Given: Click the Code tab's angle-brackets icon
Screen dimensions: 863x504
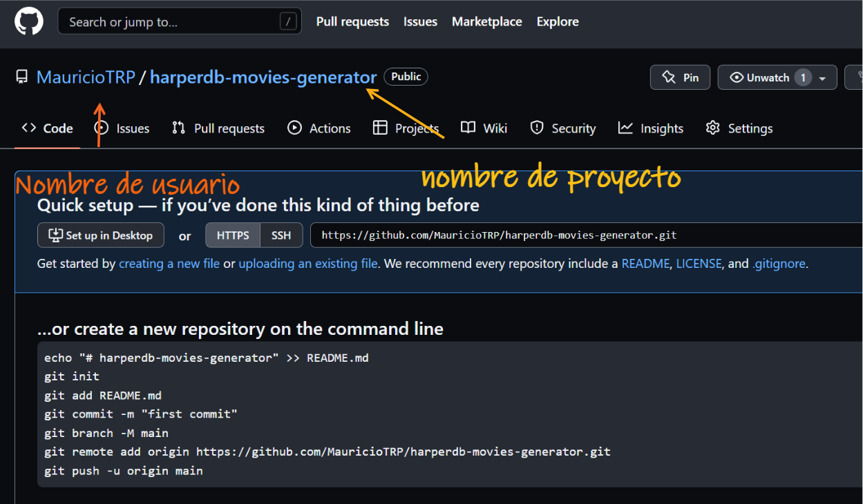Looking at the screenshot, I should pyautogui.click(x=28, y=128).
